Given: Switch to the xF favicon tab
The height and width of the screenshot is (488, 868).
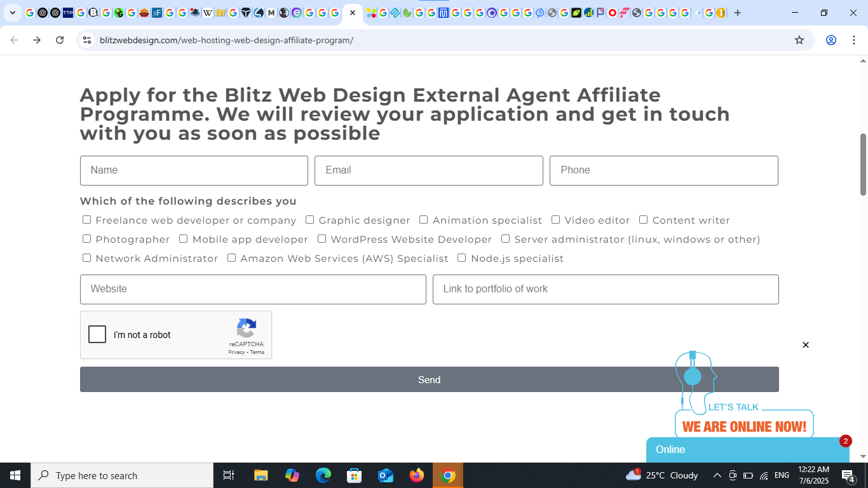Looking at the screenshot, I should [x=157, y=13].
